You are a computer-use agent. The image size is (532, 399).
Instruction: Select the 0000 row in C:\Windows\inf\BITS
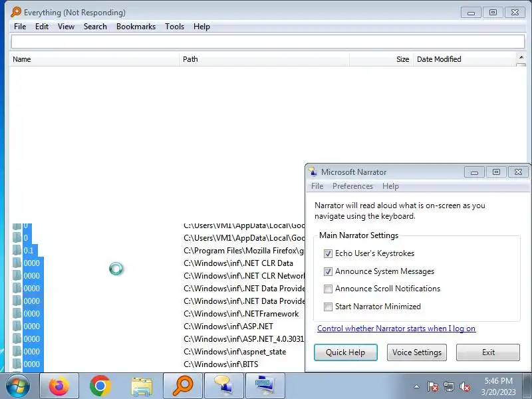pyautogui.click(x=31, y=364)
